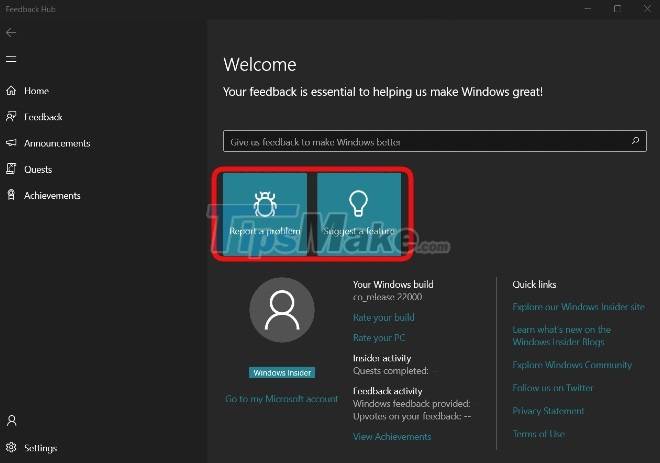Maximize the Feedback Hub window
660x463 pixels.
pyautogui.click(x=617, y=9)
